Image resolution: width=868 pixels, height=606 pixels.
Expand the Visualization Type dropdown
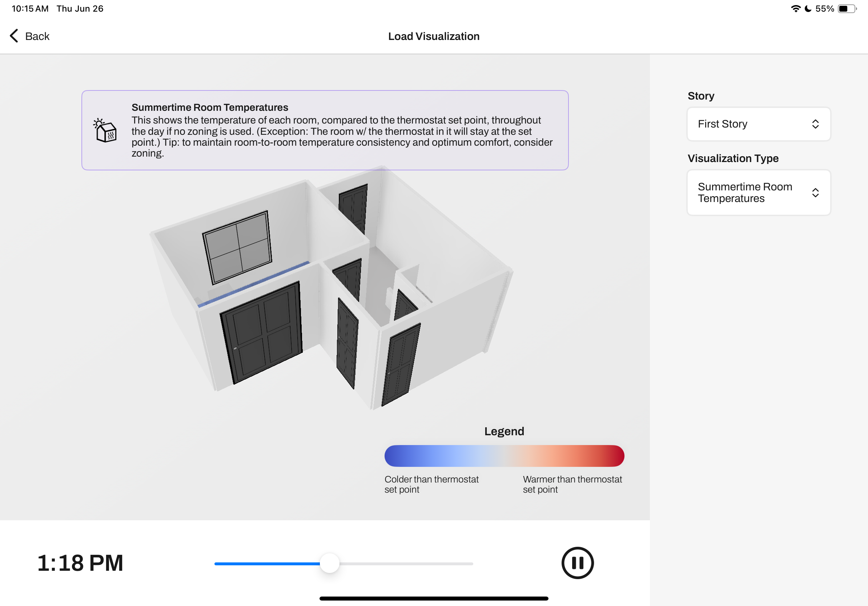(x=758, y=192)
